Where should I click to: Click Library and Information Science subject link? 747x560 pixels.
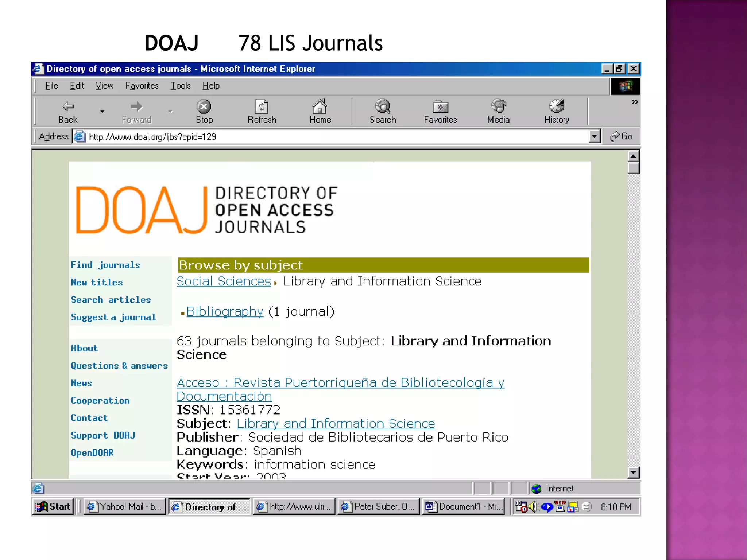336,424
